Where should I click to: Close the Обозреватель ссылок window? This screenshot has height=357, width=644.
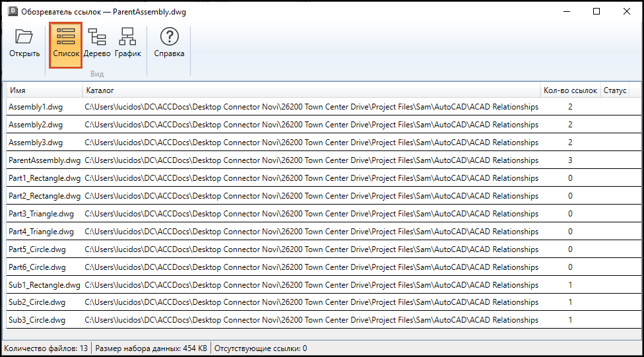pos(626,11)
